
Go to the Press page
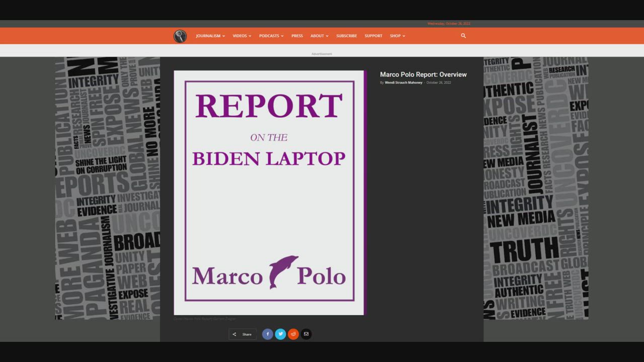pos(297,36)
